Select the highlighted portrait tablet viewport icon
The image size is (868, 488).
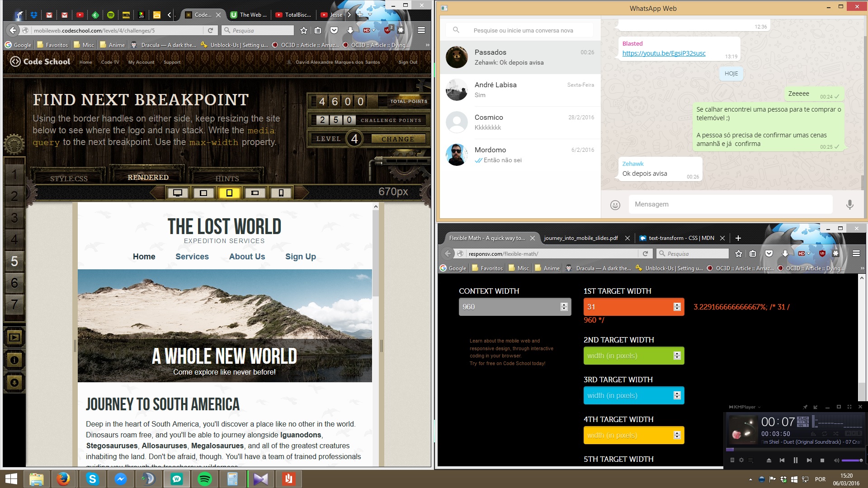click(x=229, y=193)
